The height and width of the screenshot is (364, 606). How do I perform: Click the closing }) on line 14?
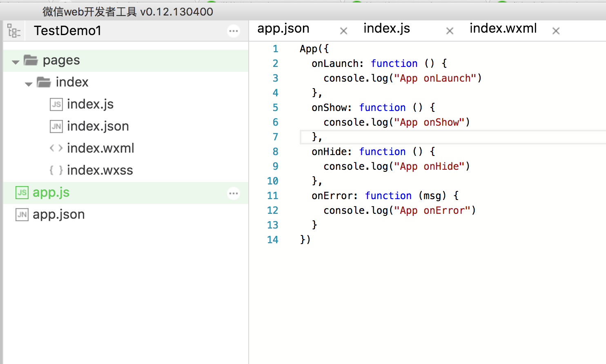pyautogui.click(x=305, y=240)
